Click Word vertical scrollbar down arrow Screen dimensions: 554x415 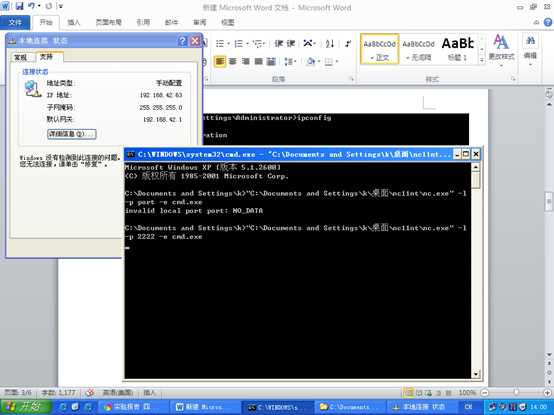pyautogui.click(x=549, y=355)
